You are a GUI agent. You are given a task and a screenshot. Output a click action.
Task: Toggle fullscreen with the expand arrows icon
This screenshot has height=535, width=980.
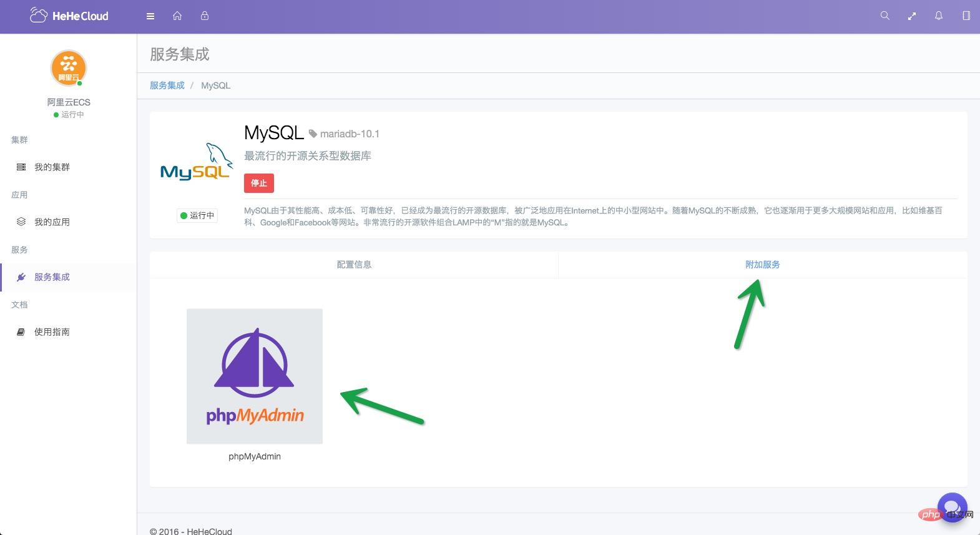click(x=912, y=16)
